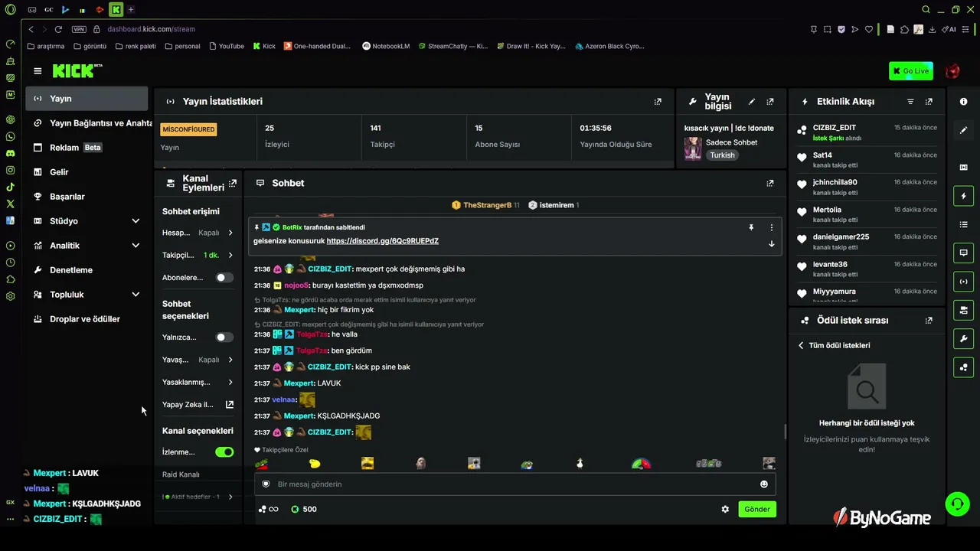Open WhatsApp in the browser sidebar
Image resolution: width=980 pixels, height=551 pixels.
pos(10,136)
